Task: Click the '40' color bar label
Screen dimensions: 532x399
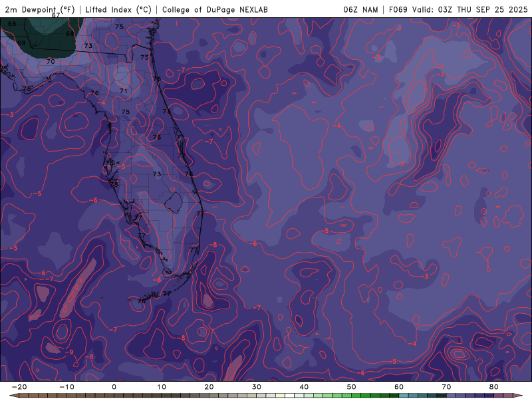Action: point(304,387)
